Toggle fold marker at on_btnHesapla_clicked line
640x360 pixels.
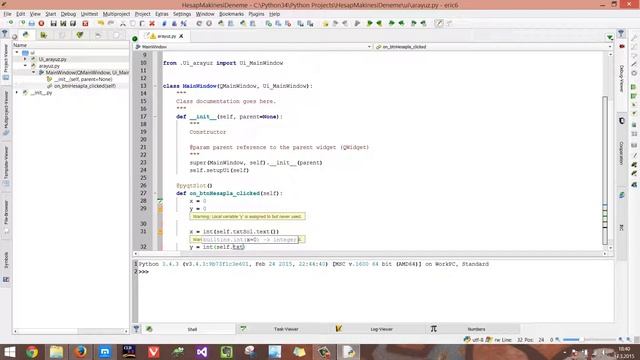click(x=155, y=193)
